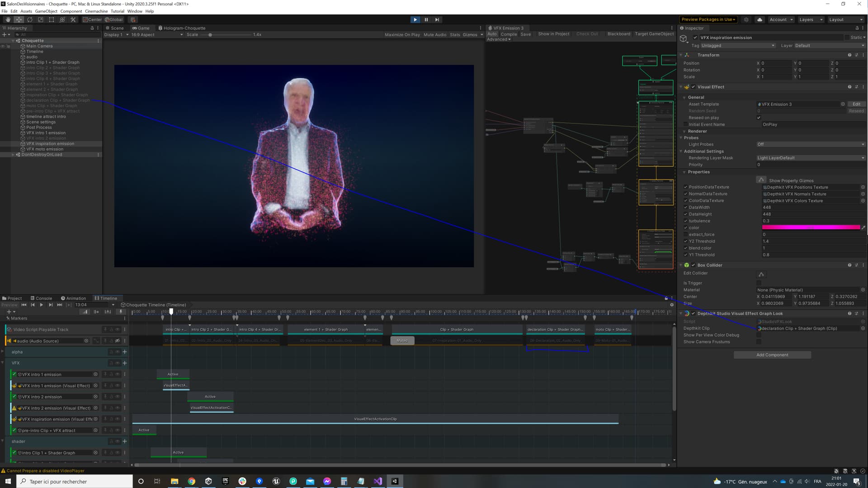Open the GameObject menu
This screenshot has height=488, width=868.
[46, 11]
